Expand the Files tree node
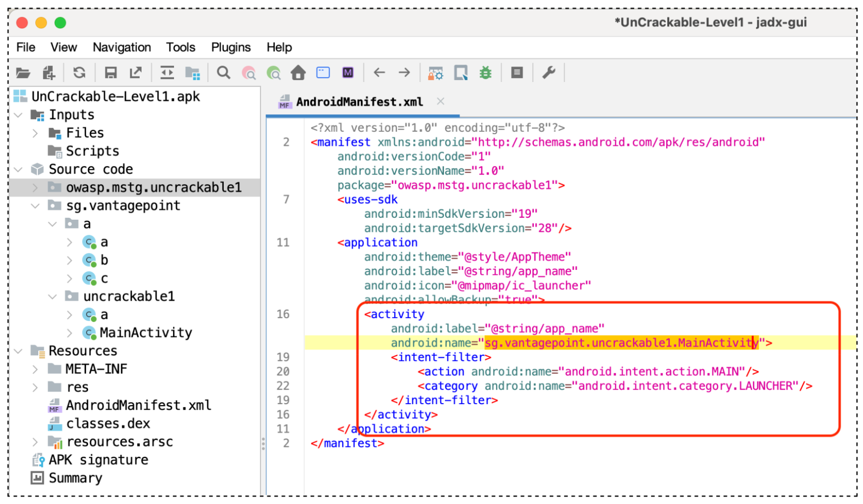This screenshot has height=504, width=863. click(x=35, y=133)
